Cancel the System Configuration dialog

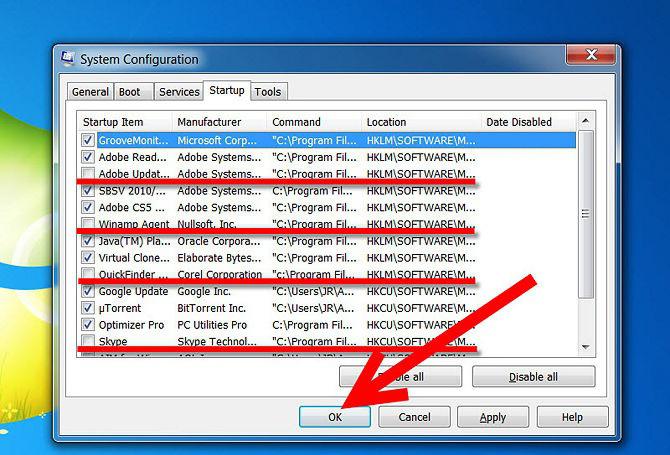tap(414, 417)
